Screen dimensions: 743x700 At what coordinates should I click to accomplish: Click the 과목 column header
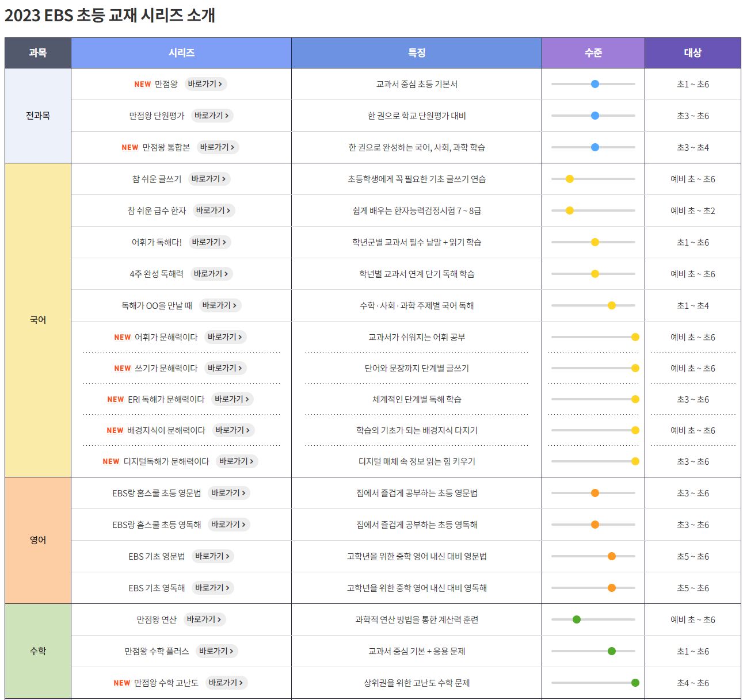[x=38, y=53]
